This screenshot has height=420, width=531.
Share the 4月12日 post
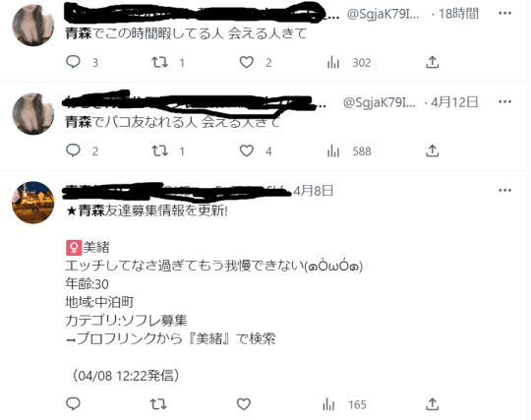click(x=433, y=150)
